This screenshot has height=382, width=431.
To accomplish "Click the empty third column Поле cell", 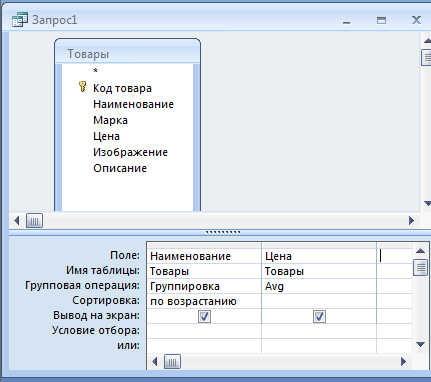I will [x=395, y=256].
